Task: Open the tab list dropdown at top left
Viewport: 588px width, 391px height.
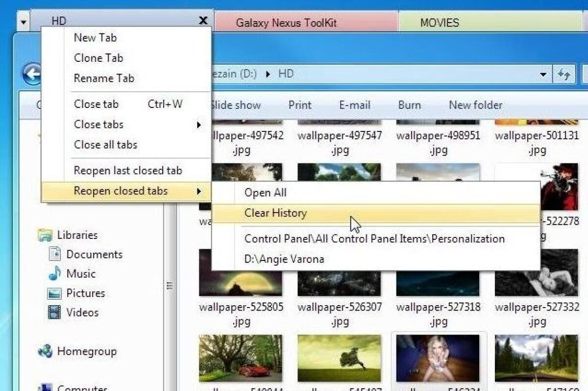Action: pos(22,21)
